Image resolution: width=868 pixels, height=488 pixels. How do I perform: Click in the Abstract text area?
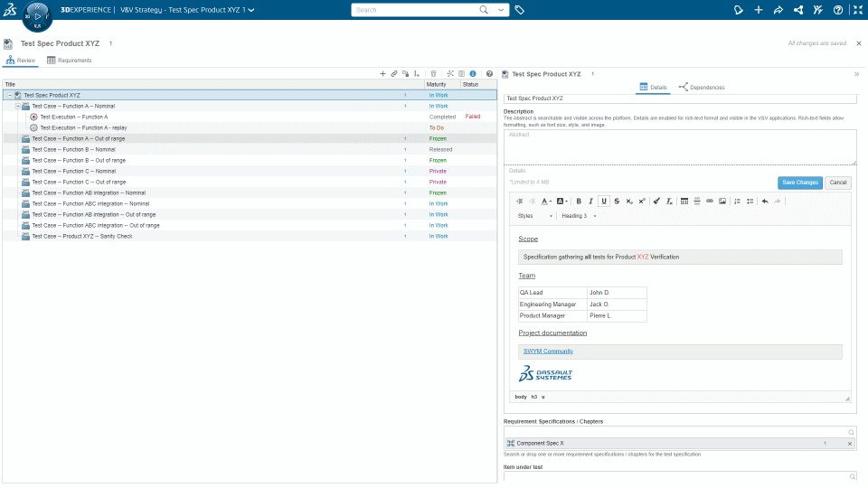click(x=680, y=147)
